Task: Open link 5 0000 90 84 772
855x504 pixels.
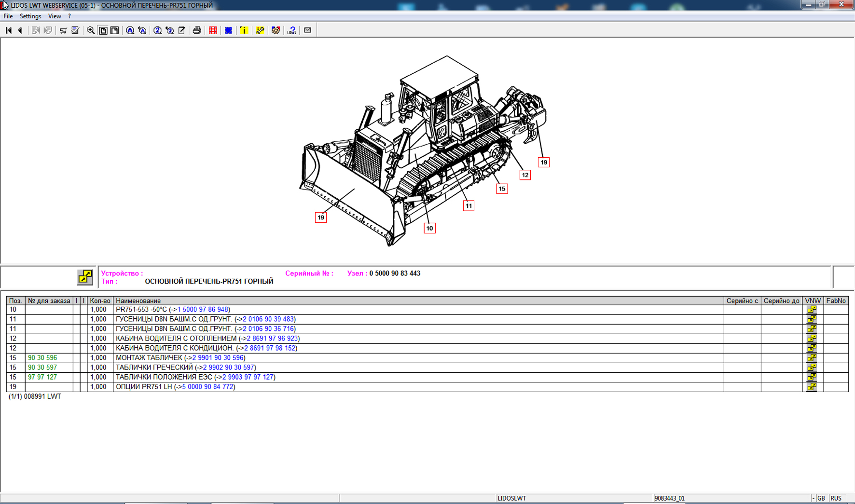Action: pos(207,387)
